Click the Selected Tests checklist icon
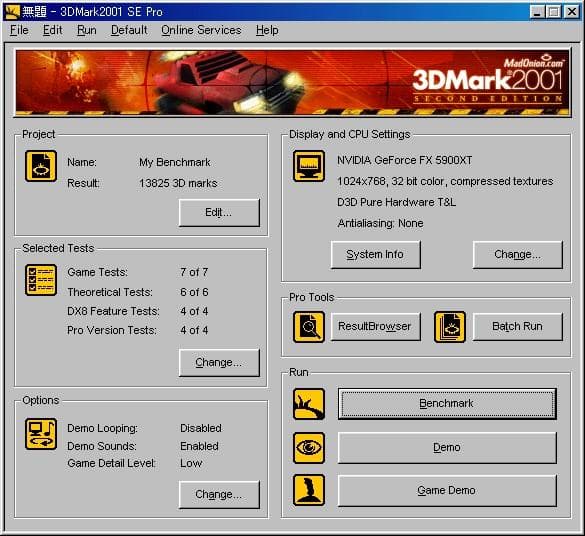The image size is (585, 536). point(41,280)
